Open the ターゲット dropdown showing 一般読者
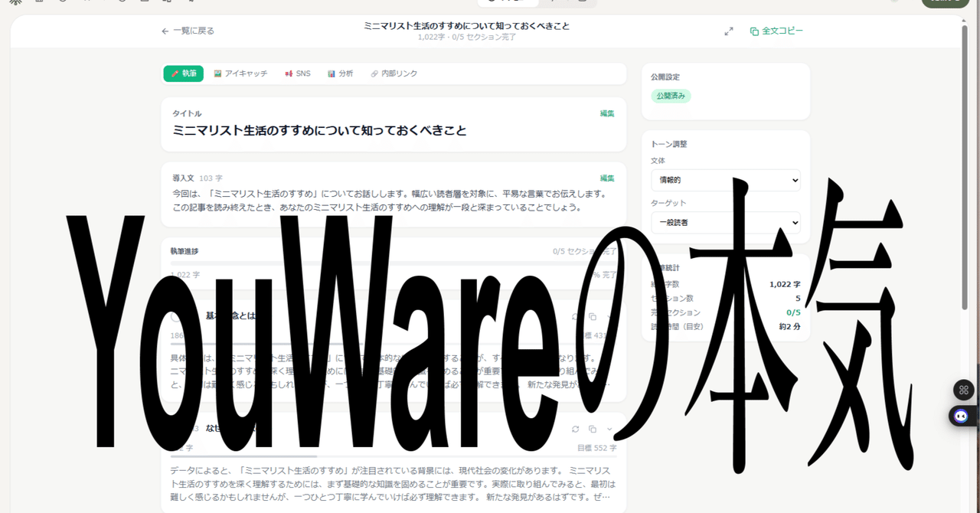The height and width of the screenshot is (513, 980). tap(725, 223)
